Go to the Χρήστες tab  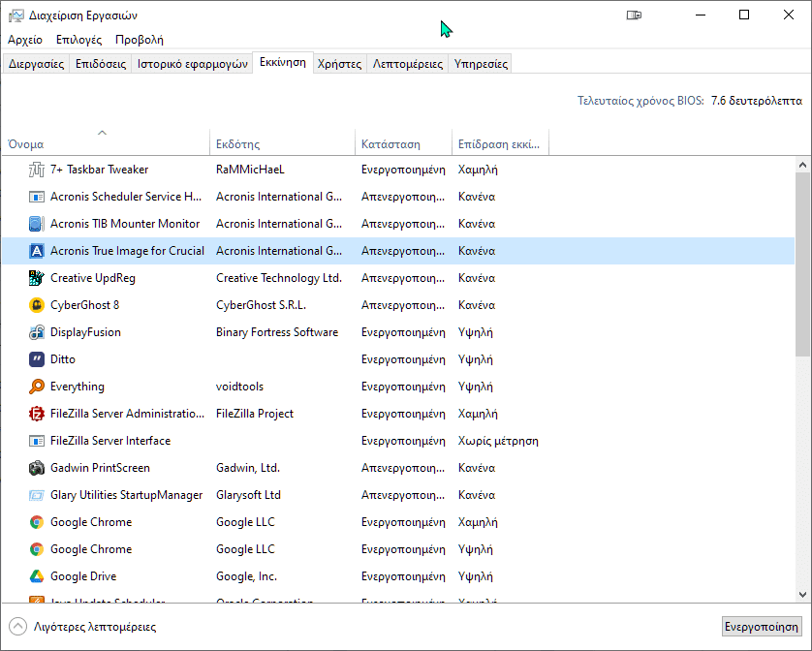[340, 64]
